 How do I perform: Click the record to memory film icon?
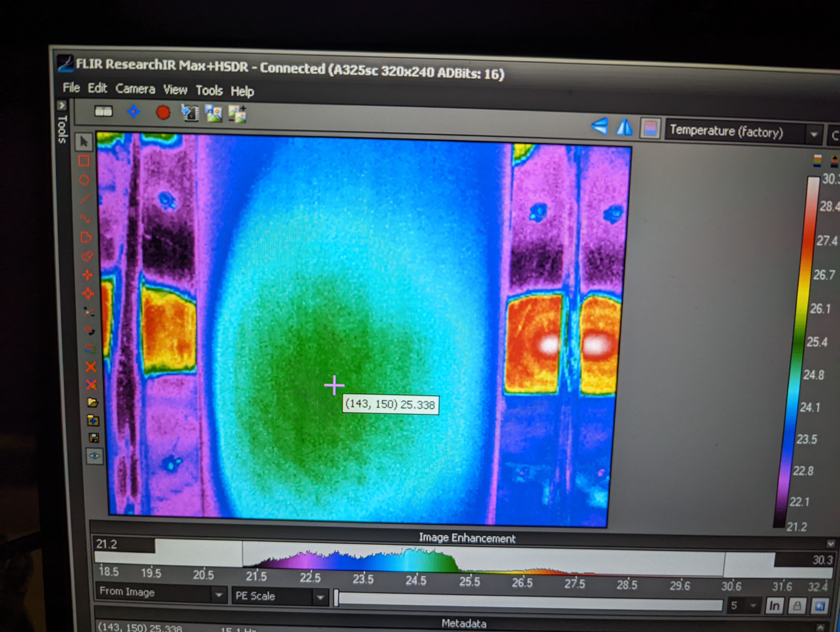[x=190, y=113]
